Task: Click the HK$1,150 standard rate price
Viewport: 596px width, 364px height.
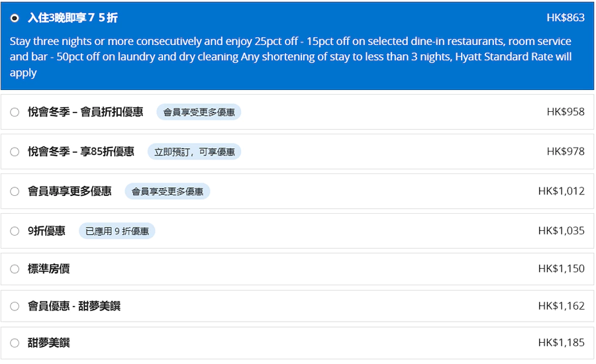Action: [561, 269]
